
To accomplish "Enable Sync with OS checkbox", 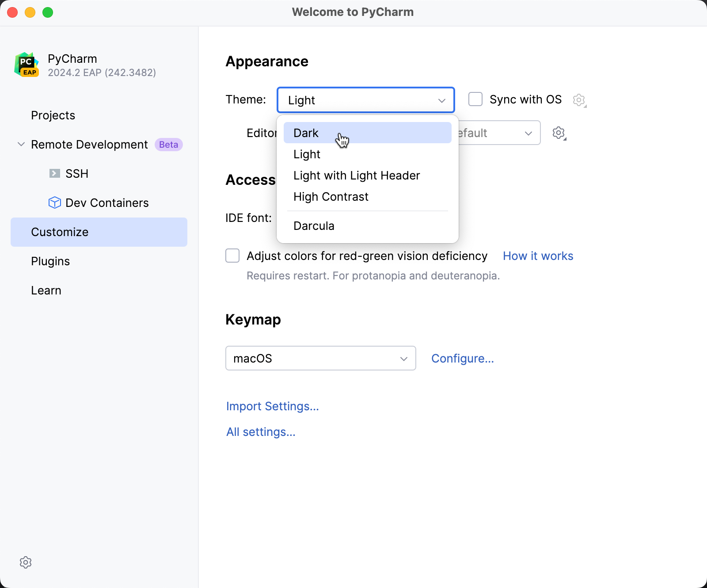I will 475,99.
